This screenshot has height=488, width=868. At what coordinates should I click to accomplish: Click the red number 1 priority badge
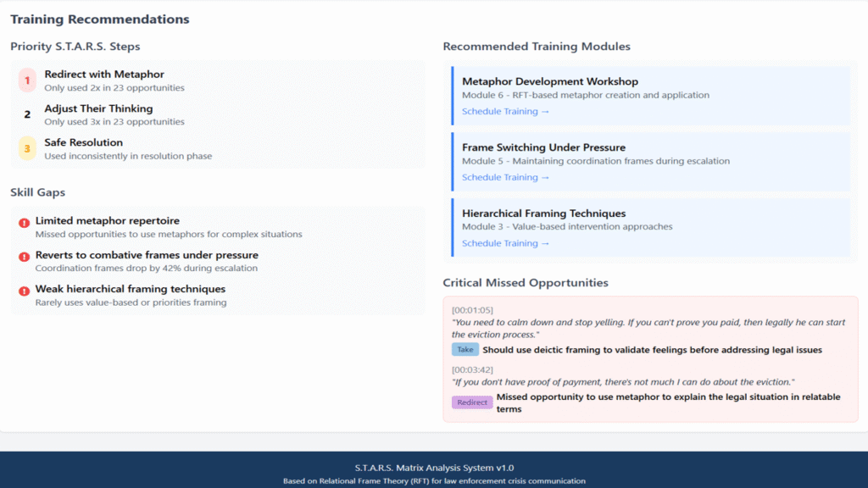[x=27, y=80]
